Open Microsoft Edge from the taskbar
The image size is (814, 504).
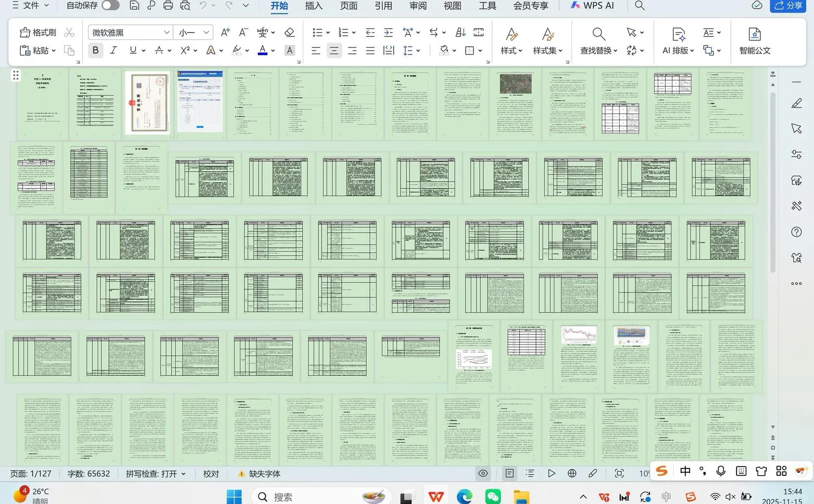(464, 496)
